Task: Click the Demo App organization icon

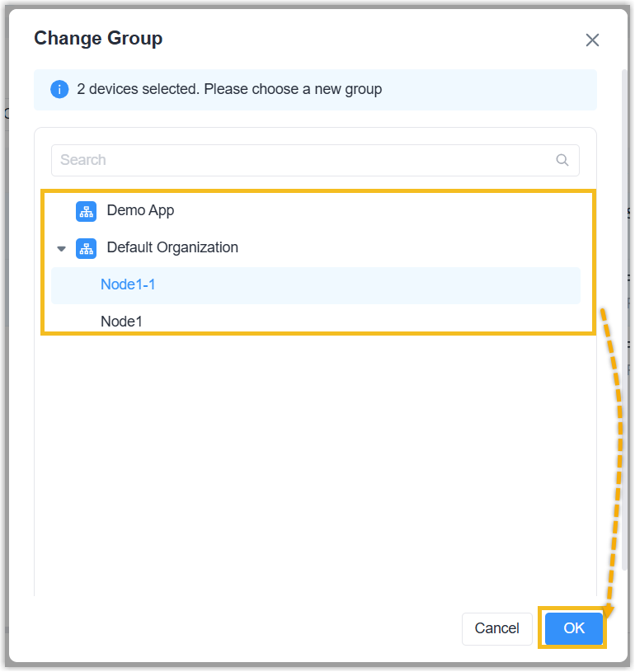Action: pyautogui.click(x=86, y=211)
